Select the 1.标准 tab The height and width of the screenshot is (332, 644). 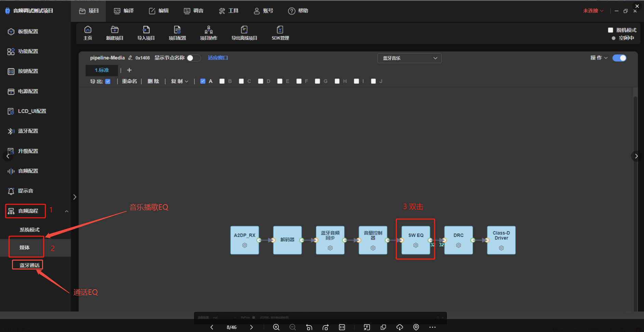coord(102,70)
